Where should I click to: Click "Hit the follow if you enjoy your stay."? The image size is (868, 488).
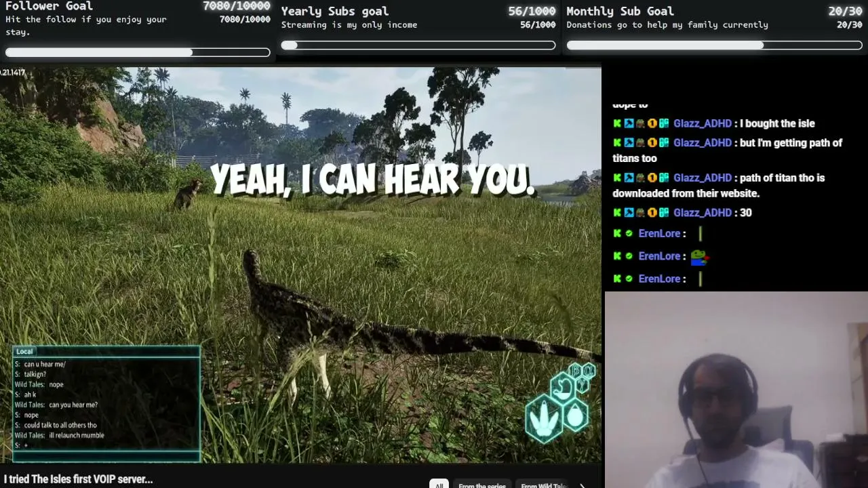(86, 26)
